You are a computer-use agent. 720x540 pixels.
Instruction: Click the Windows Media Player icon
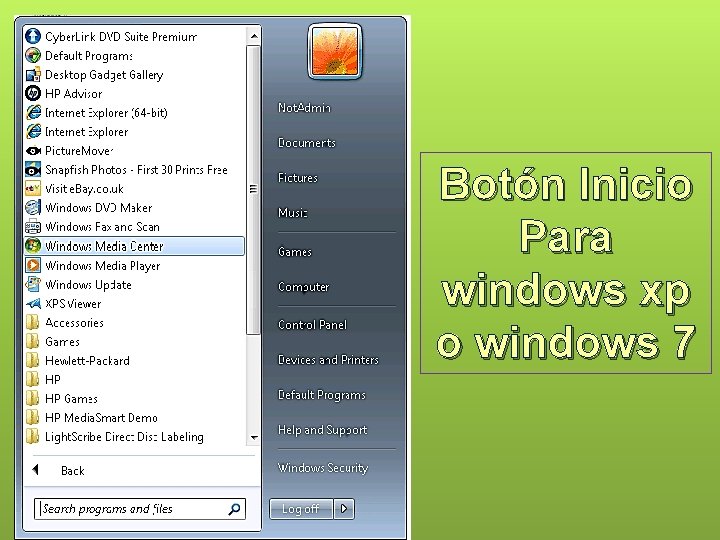point(33,265)
